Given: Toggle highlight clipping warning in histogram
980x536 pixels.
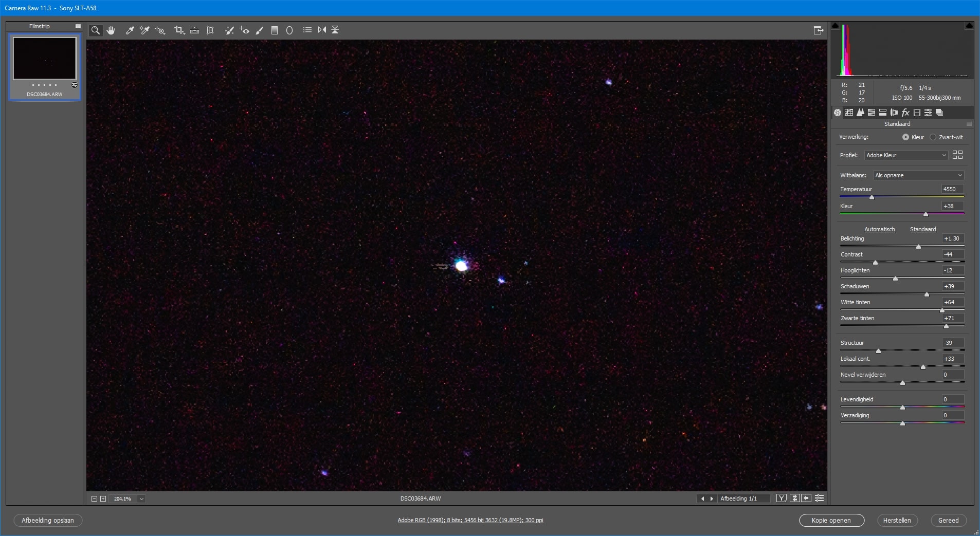Looking at the screenshot, I should (969, 25).
